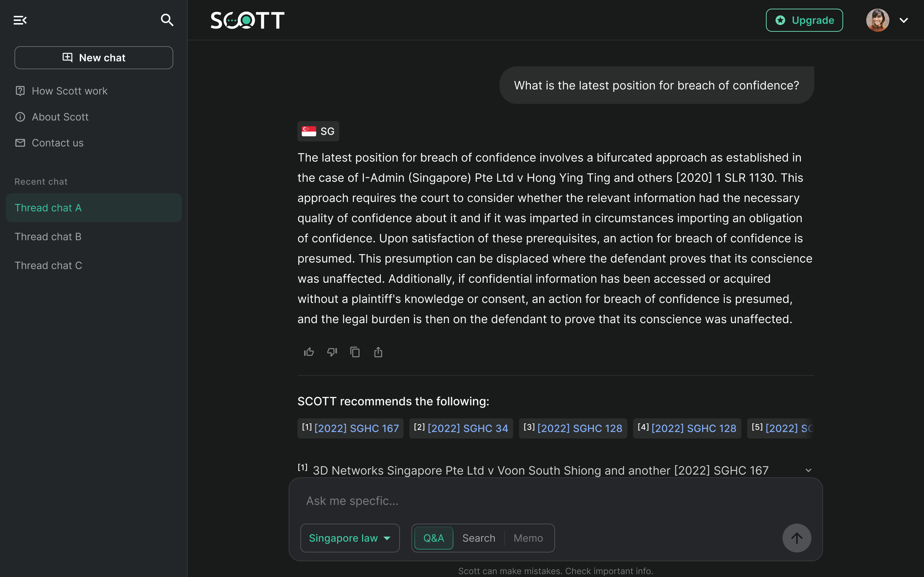Share the answer via share icon
924x577 pixels.
[x=378, y=352]
